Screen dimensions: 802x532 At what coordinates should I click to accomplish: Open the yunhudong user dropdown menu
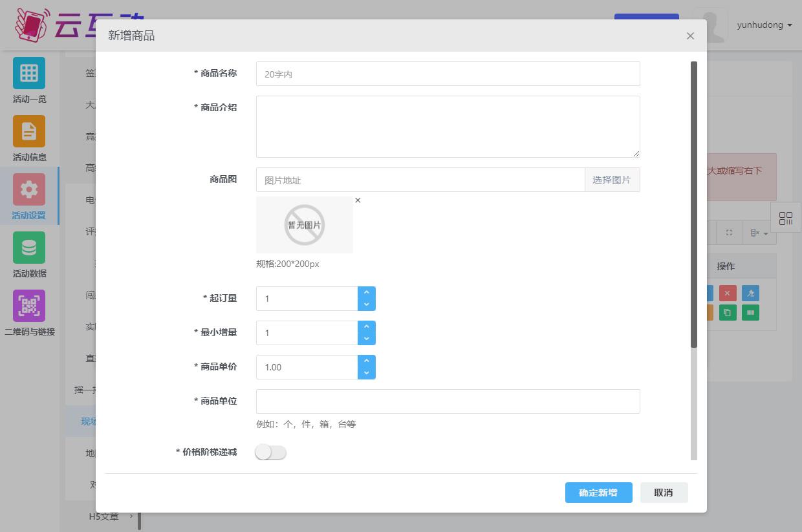tap(764, 25)
